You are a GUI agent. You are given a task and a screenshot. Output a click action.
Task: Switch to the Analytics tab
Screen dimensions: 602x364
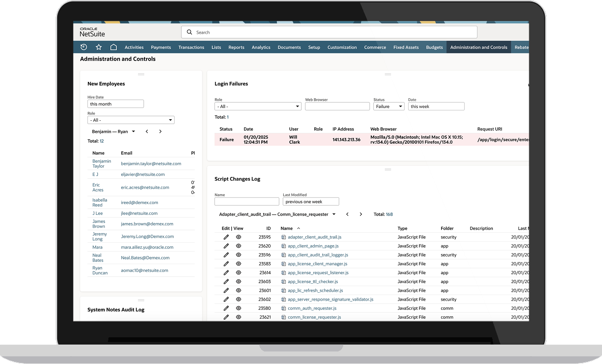pos(261,47)
